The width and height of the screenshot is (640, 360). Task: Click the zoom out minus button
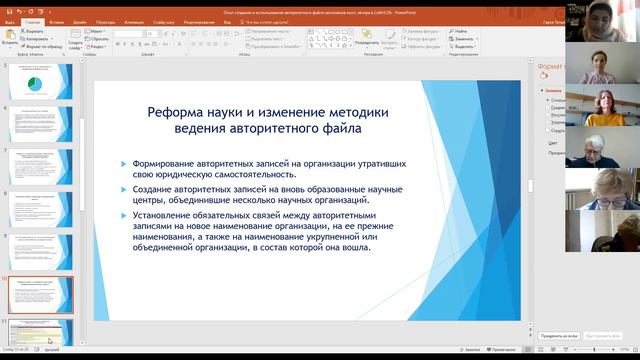click(x=575, y=349)
